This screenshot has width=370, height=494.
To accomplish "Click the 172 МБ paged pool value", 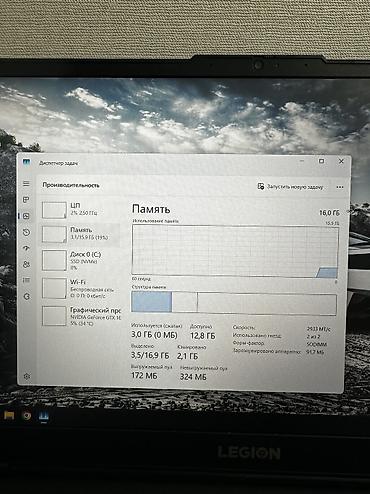I will point(144,376).
